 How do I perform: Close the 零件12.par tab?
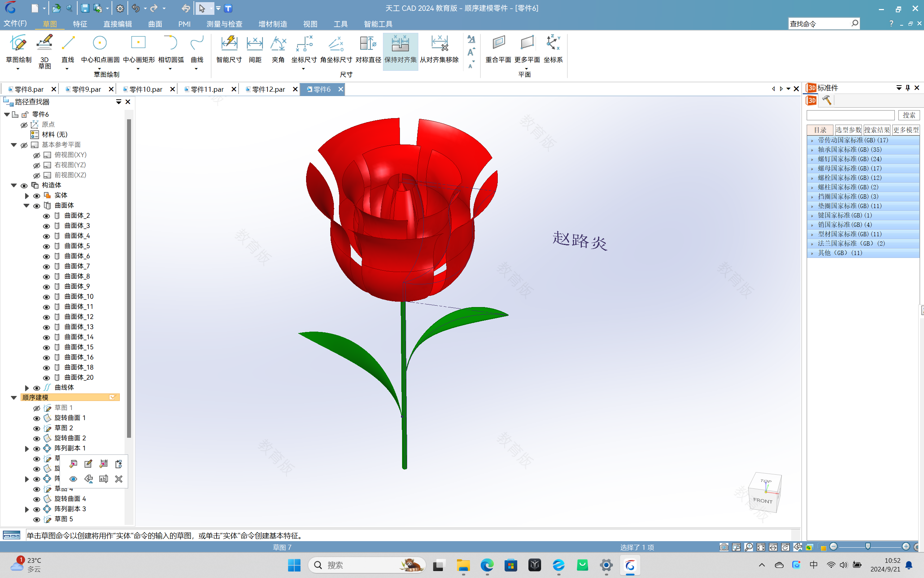pos(295,89)
